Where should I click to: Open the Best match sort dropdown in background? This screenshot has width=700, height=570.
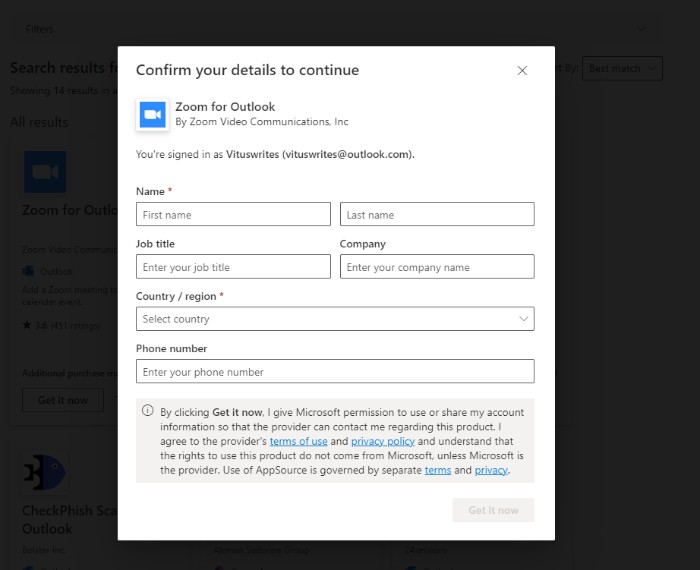[x=622, y=68]
